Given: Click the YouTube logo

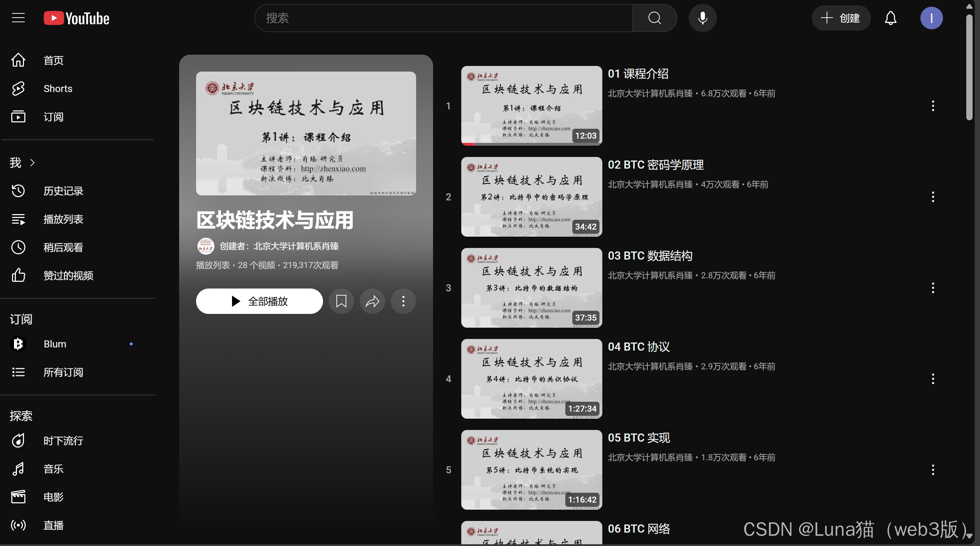Looking at the screenshot, I should tap(77, 18).
